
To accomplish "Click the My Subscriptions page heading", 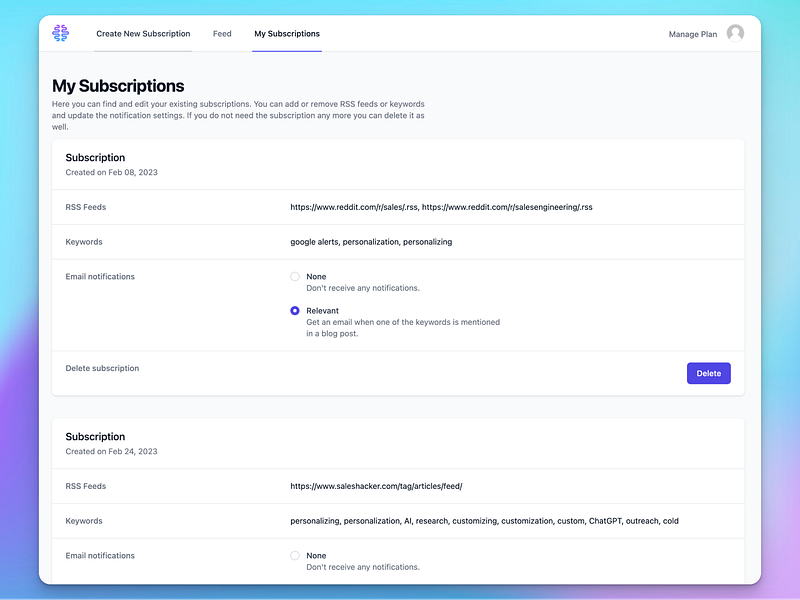I will pos(118,86).
